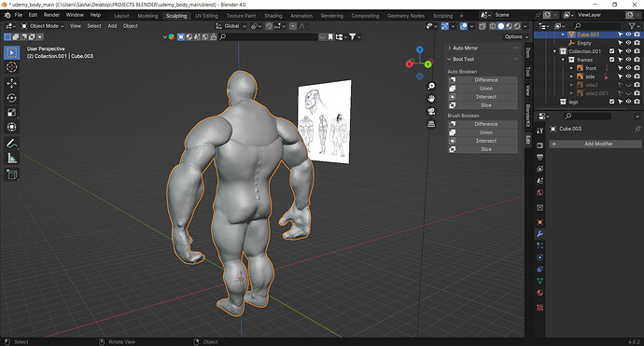The height and width of the screenshot is (346, 644).
Task: Select the Scale tool
Action: (x=11, y=113)
